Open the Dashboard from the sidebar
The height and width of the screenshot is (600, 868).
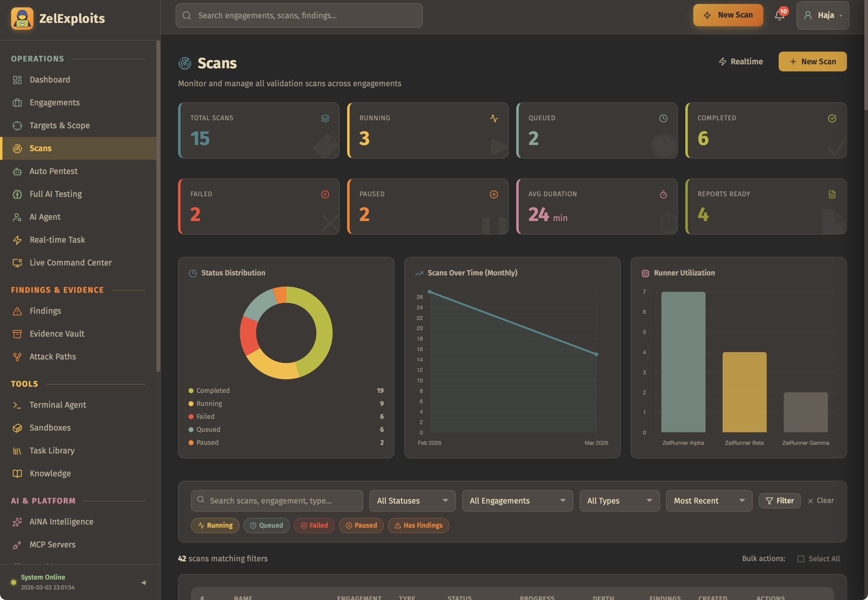(x=50, y=79)
